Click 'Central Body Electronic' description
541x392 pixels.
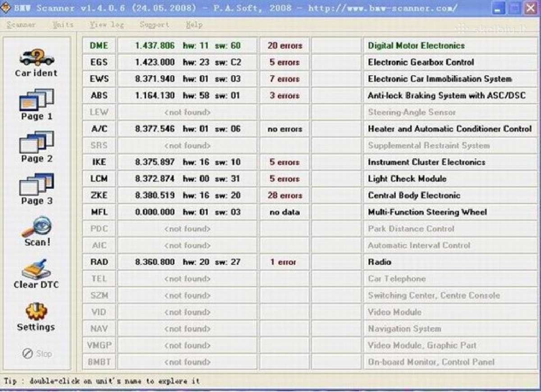414,196
